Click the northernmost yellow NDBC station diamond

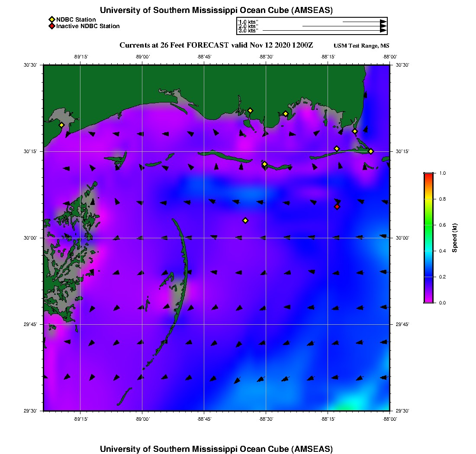click(250, 110)
